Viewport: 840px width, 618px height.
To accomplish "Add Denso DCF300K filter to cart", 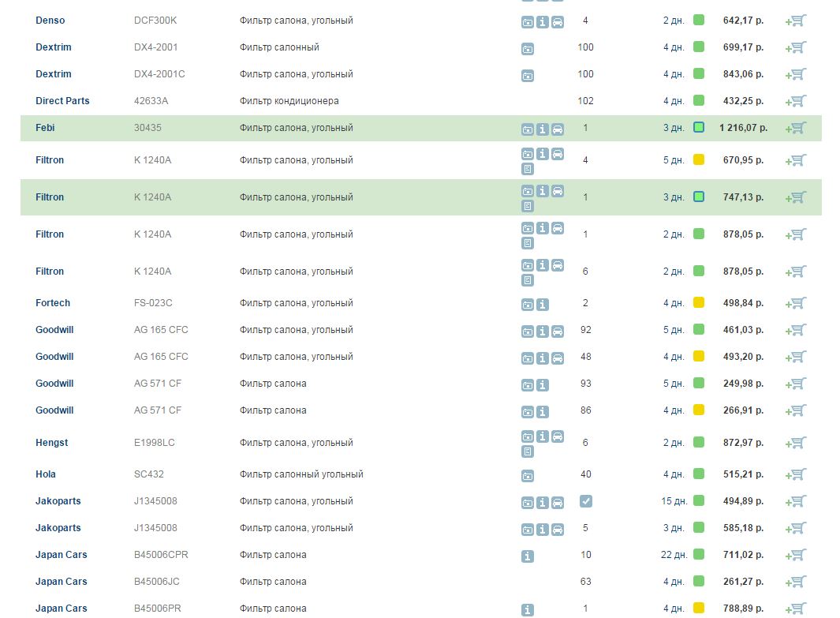I will [x=796, y=21].
